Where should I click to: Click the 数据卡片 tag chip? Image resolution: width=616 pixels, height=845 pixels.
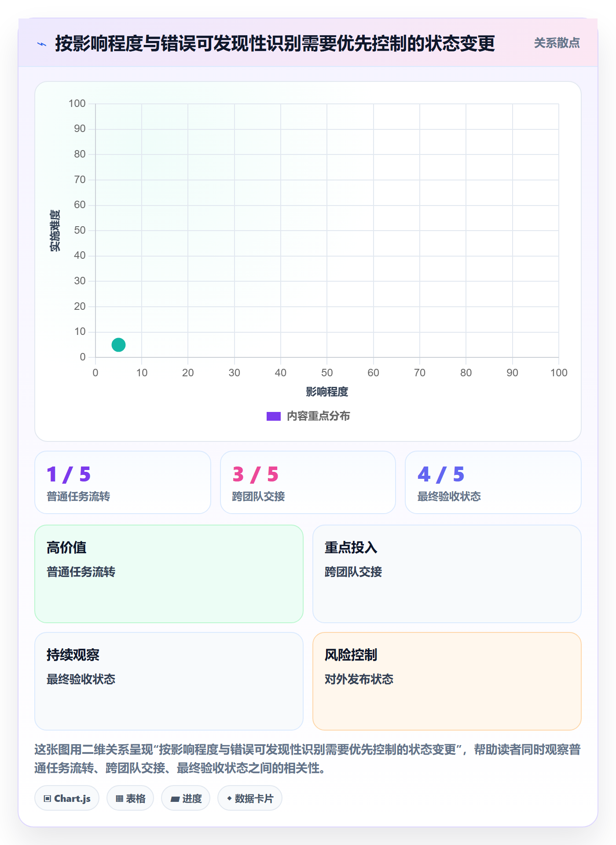click(250, 798)
